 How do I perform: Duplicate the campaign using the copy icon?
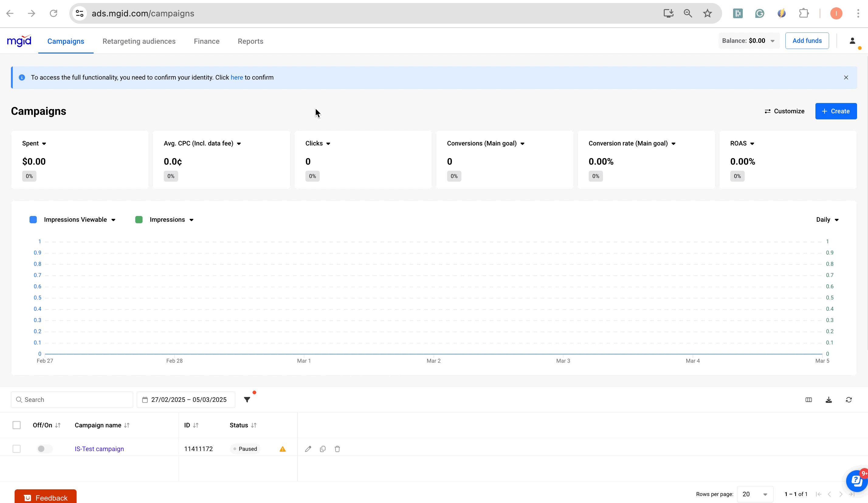322,449
